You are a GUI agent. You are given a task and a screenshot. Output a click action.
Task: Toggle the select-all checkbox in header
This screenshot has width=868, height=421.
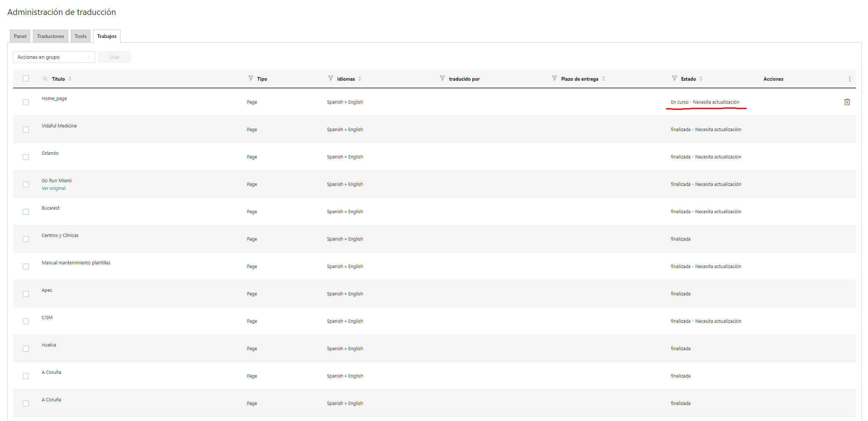point(26,79)
